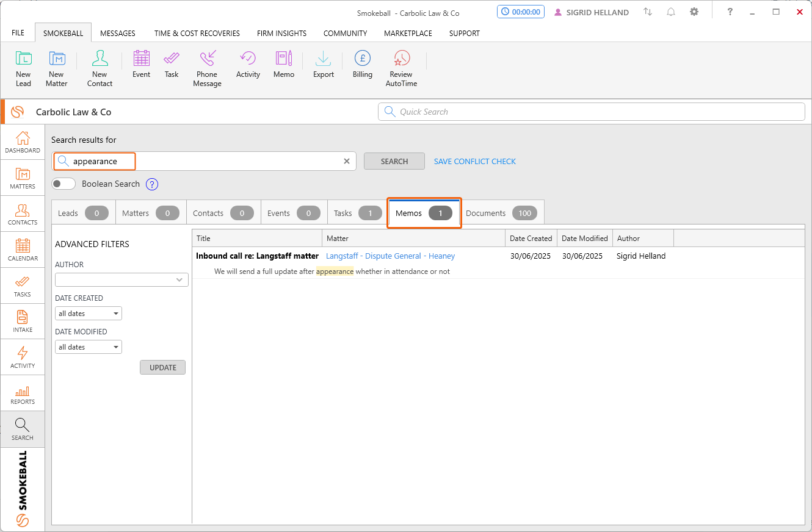Open TIME & COST RECOVERIES tab

click(x=197, y=33)
